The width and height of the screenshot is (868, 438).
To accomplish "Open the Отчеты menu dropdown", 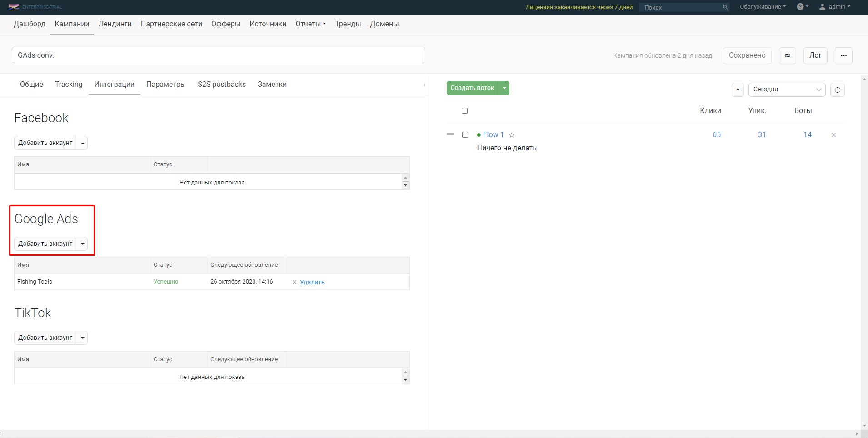I will click(310, 24).
